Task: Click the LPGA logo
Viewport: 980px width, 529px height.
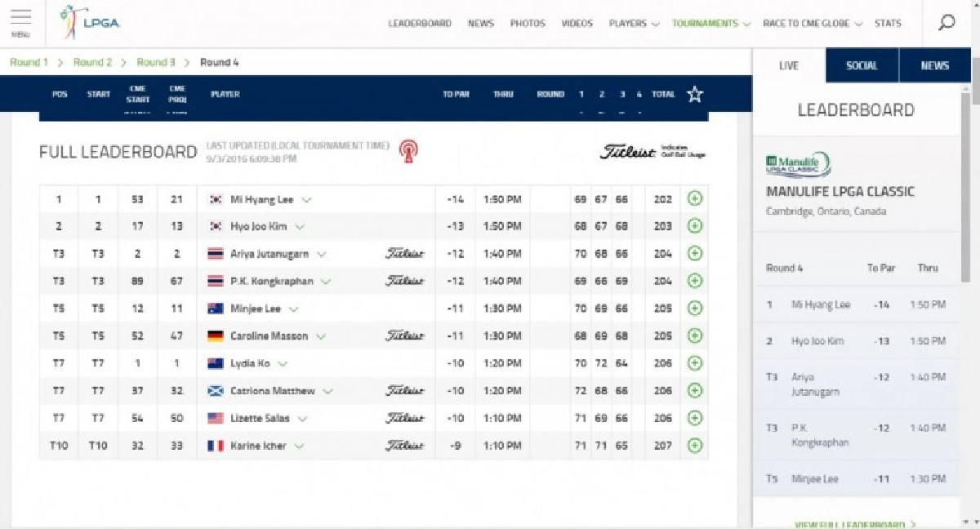Action: point(91,22)
